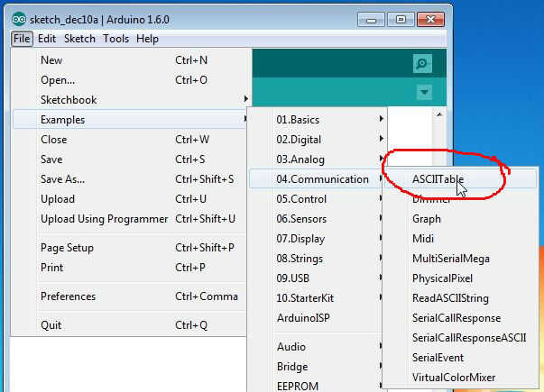Open the ASCIITable example
The height and width of the screenshot is (392, 544).
pos(460,179)
